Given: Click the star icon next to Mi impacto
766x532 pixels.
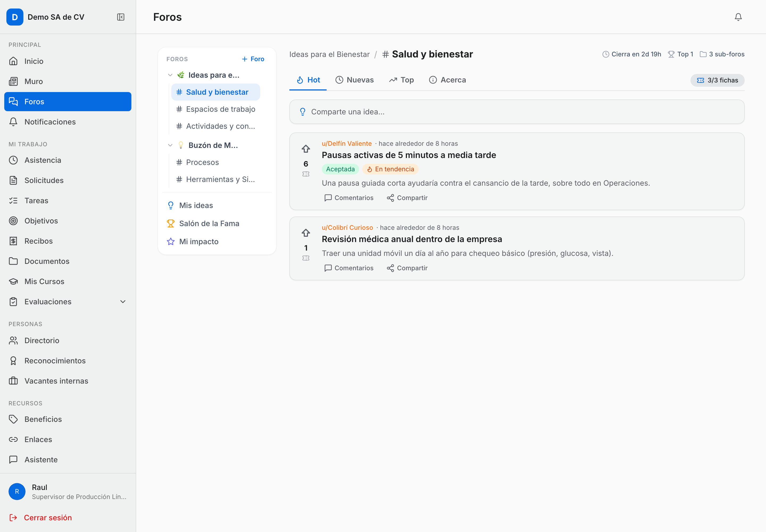Looking at the screenshot, I should pyautogui.click(x=171, y=241).
